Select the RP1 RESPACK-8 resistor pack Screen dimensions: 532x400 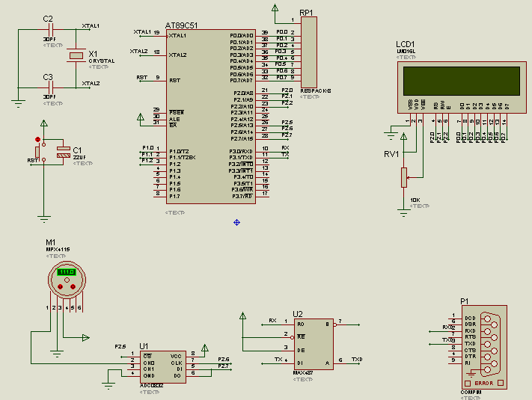(x=309, y=52)
